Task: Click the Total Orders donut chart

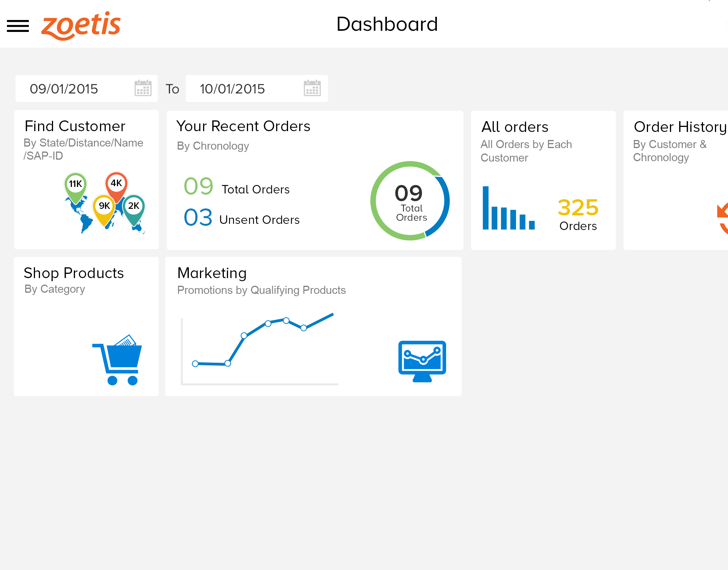Action: pos(410,201)
